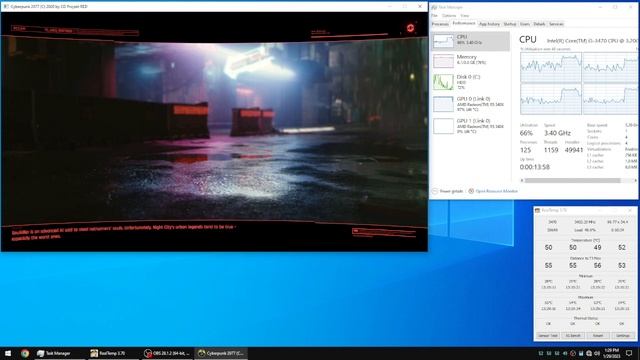
Task: Switch to the Services tab
Action: tap(556, 24)
